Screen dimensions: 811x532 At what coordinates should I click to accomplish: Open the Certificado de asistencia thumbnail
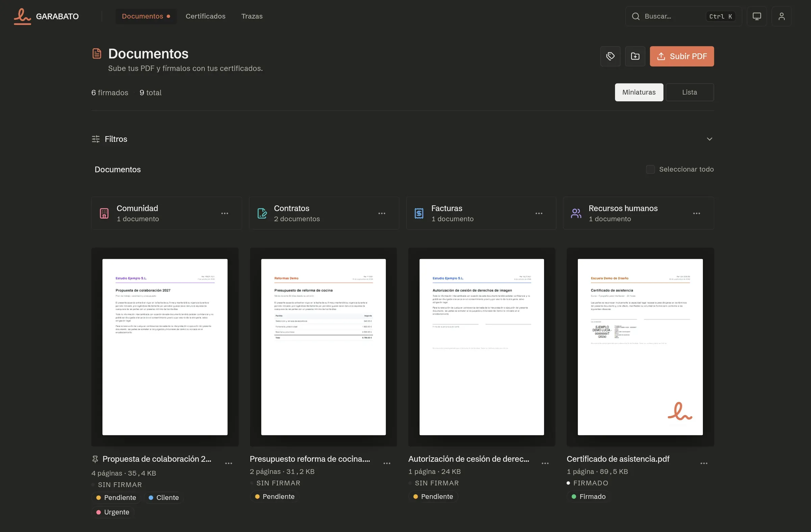coord(640,347)
